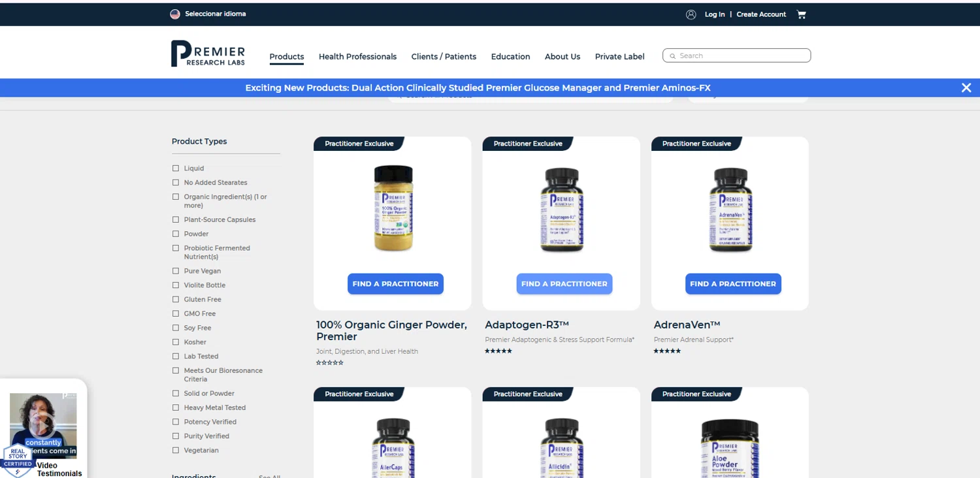The width and height of the screenshot is (980, 478).
Task: Click the Real Story Certified badge
Action: [17, 460]
